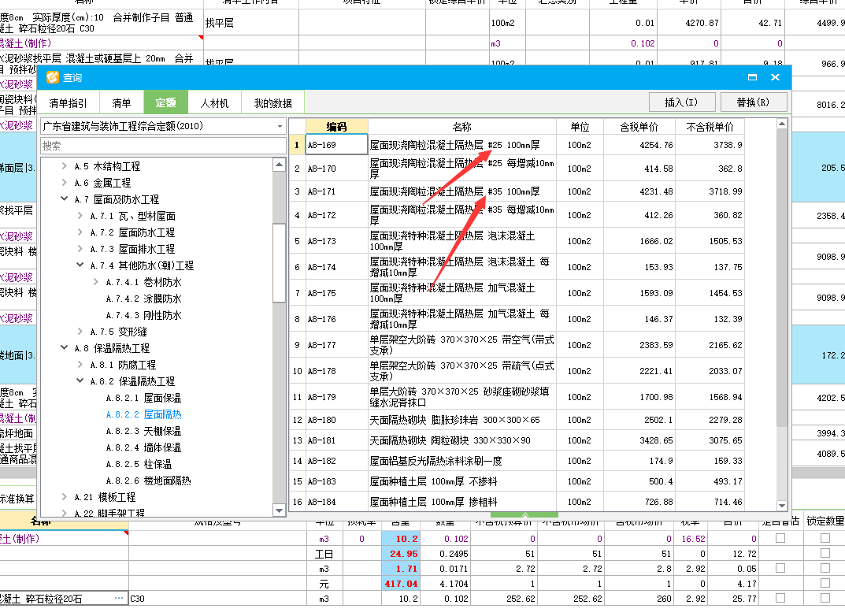Toggle 锁定数量 checkbox in 1.71 m3 row
Image resolution: width=845 pixels, height=616 pixels.
click(825, 568)
